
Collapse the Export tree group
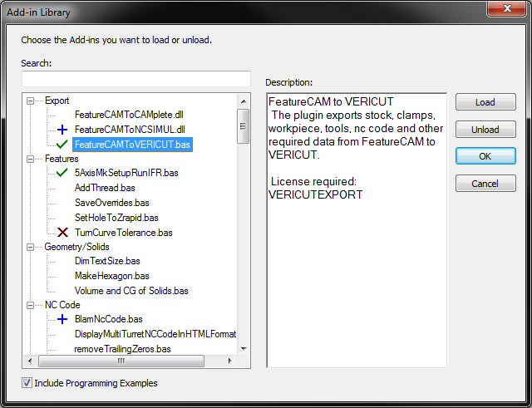[30, 101]
